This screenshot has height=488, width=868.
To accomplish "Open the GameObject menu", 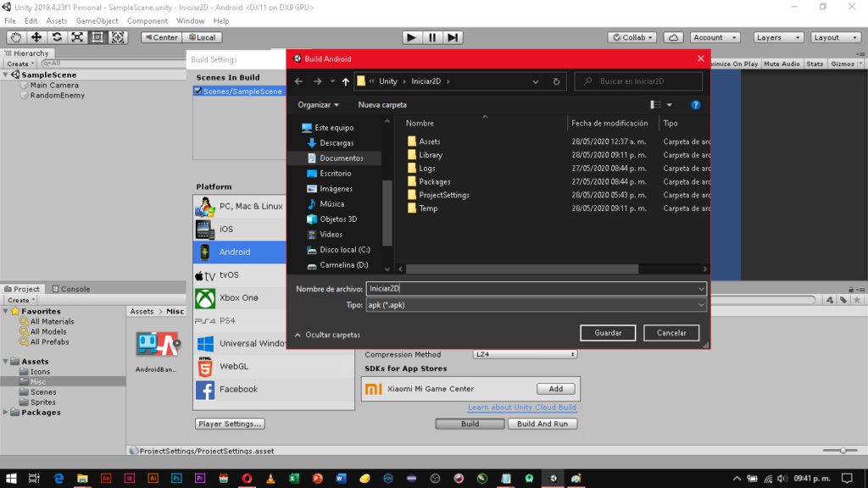I will 97,20.
